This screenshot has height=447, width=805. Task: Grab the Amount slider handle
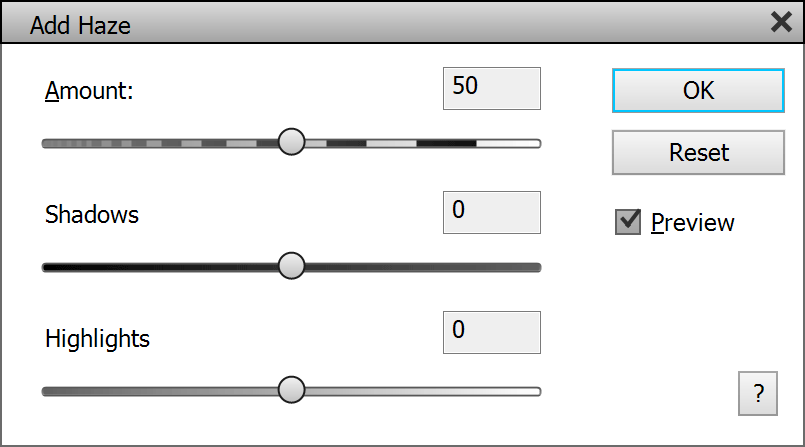[x=291, y=142]
